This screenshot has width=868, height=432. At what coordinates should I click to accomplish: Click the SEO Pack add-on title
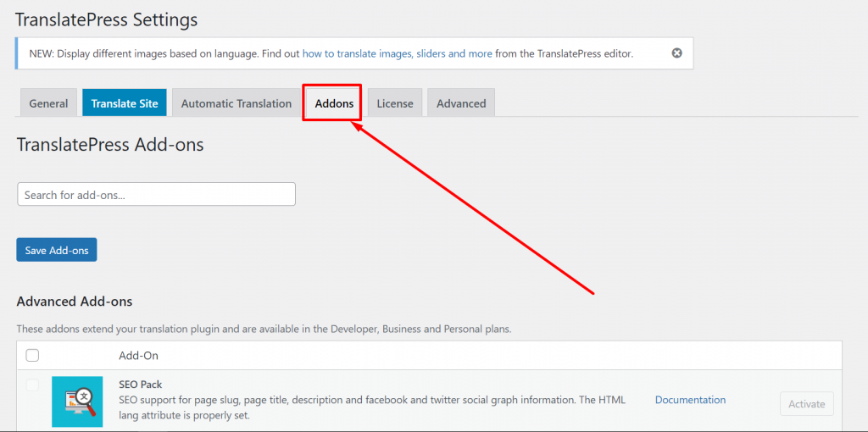pyautogui.click(x=140, y=385)
